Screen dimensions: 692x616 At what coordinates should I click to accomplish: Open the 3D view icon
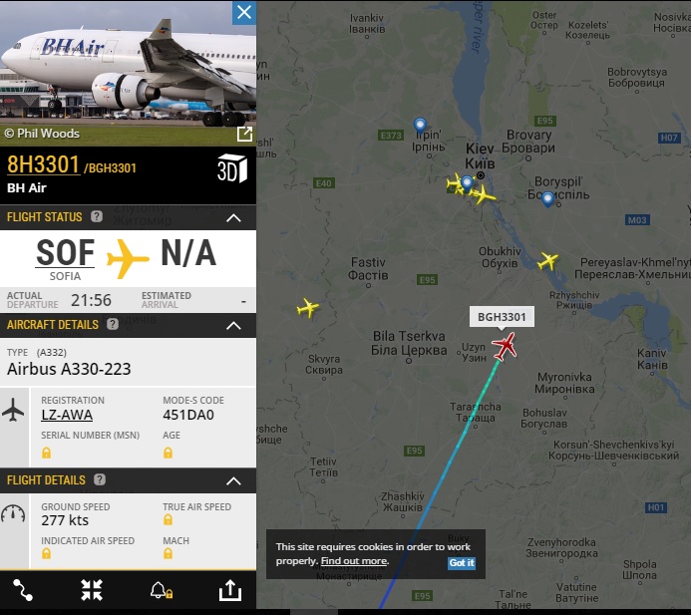[232, 167]
